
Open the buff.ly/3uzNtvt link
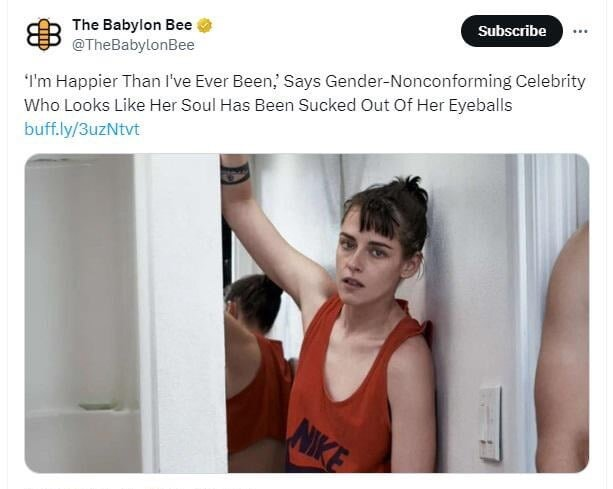pos(82,129)
